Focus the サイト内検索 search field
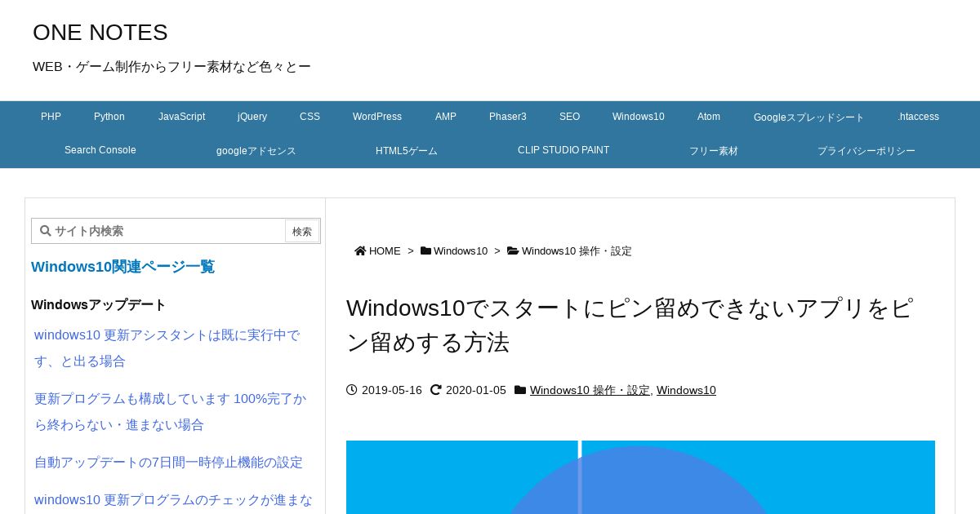 pyautogui.click(x=158, y=231)
